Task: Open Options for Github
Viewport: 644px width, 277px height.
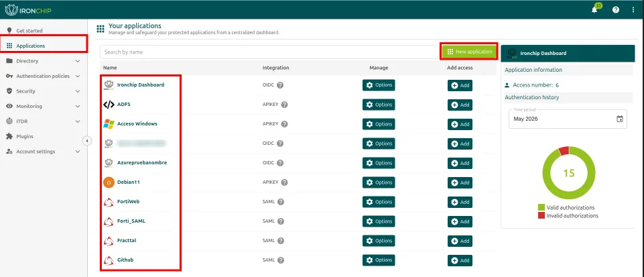Action: pyautogui.click(x=379, y=260)
